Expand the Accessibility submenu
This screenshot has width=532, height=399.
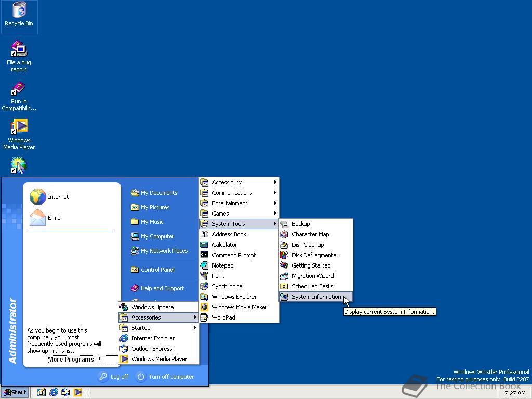pyautogui.click(x=239, y=182)
